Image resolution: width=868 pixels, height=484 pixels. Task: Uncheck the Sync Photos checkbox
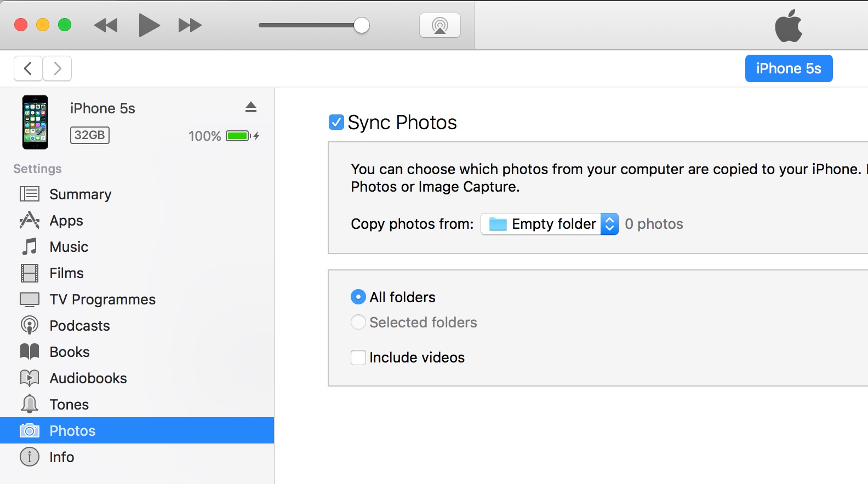[336, 122]
